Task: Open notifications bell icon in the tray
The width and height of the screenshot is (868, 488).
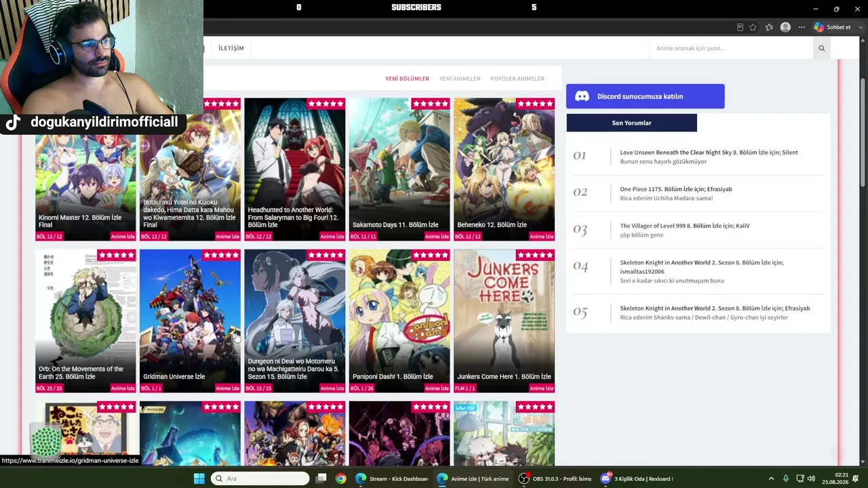Action: pyautogui.click(x=856, y=479)
